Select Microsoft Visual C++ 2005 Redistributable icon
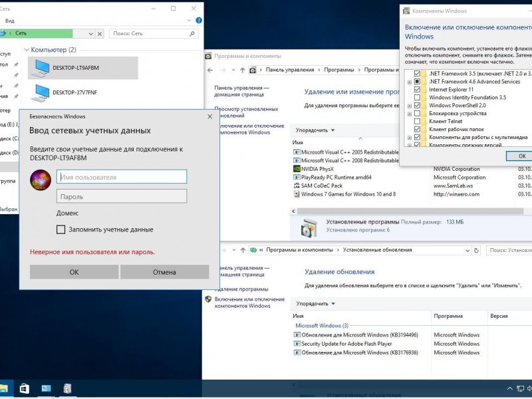 pos(297,152)
